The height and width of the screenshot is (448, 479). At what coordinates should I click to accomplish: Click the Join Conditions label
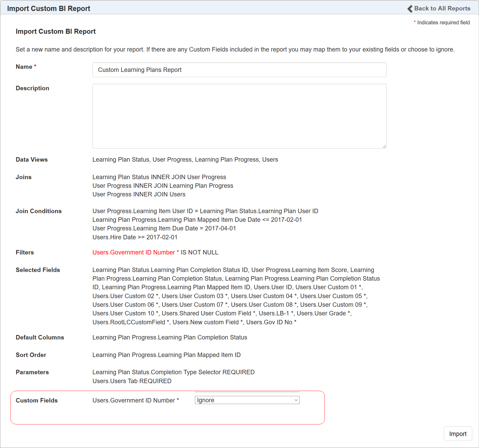click(39, 211)
